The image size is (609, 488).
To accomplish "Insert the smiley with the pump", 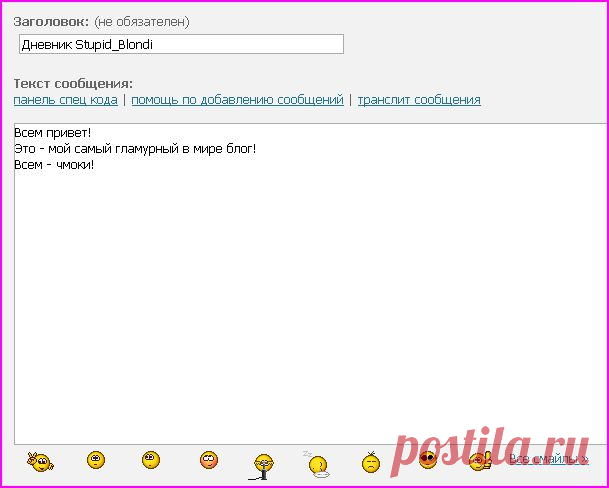I will point(262,466).
